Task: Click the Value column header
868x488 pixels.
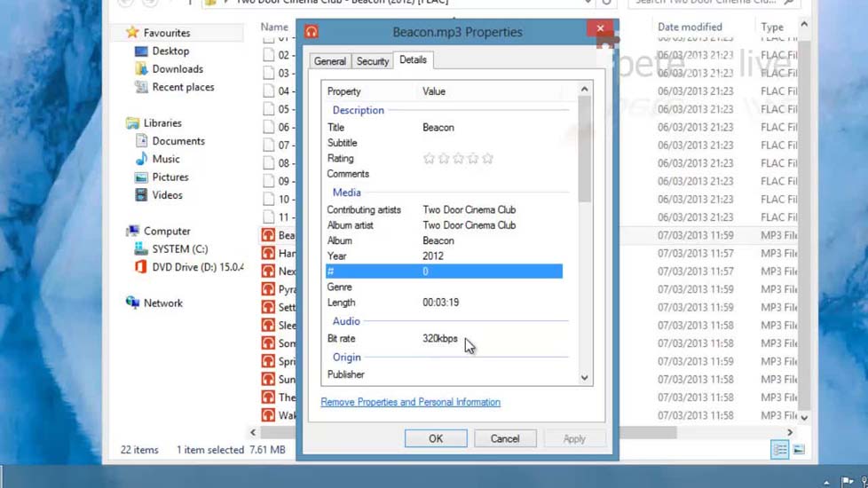Action: pyautogui.click(x=434, y=91)
